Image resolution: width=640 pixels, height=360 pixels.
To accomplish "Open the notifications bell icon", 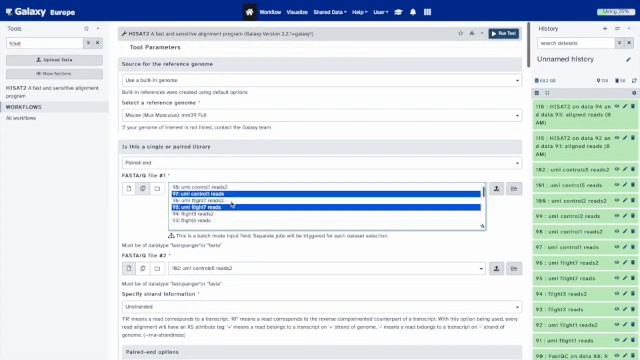I will tap(413, 12).
